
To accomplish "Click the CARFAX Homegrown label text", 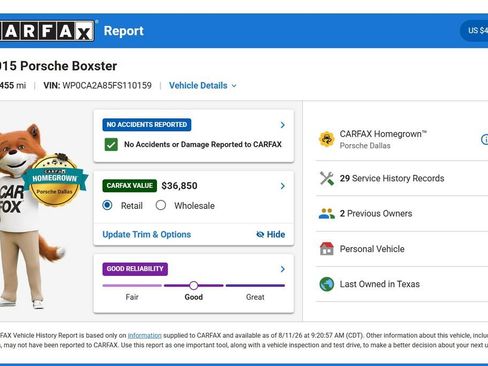I will [x=383, y=134].
